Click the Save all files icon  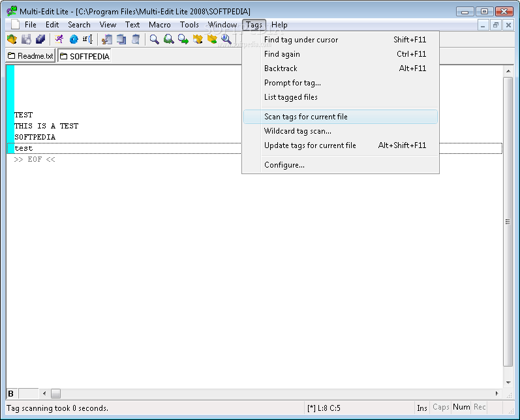[x=40, y=39]
